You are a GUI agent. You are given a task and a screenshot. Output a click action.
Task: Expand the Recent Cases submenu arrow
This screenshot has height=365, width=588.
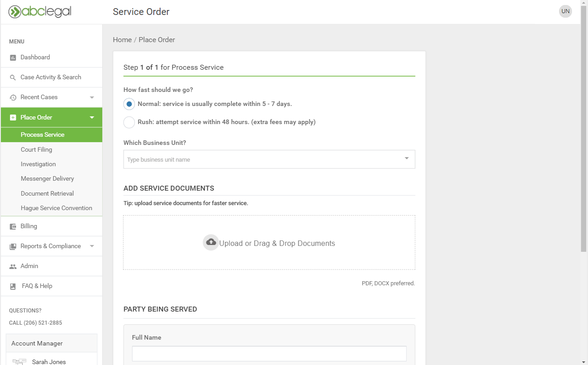pos(92,97)
